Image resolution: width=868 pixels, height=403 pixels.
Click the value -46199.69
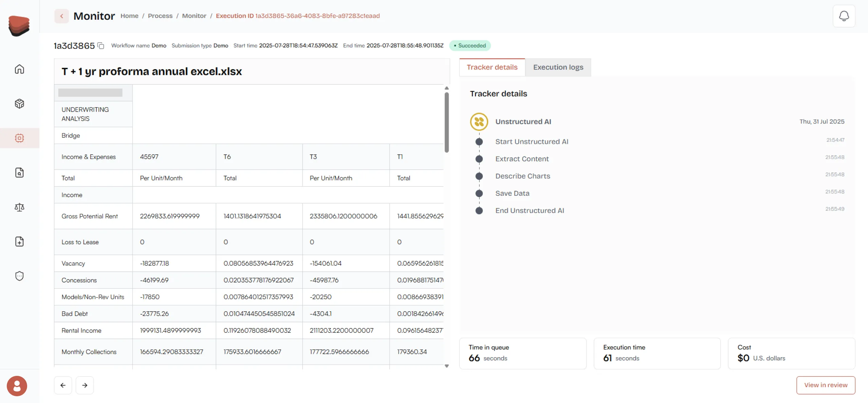pos(154,280)
